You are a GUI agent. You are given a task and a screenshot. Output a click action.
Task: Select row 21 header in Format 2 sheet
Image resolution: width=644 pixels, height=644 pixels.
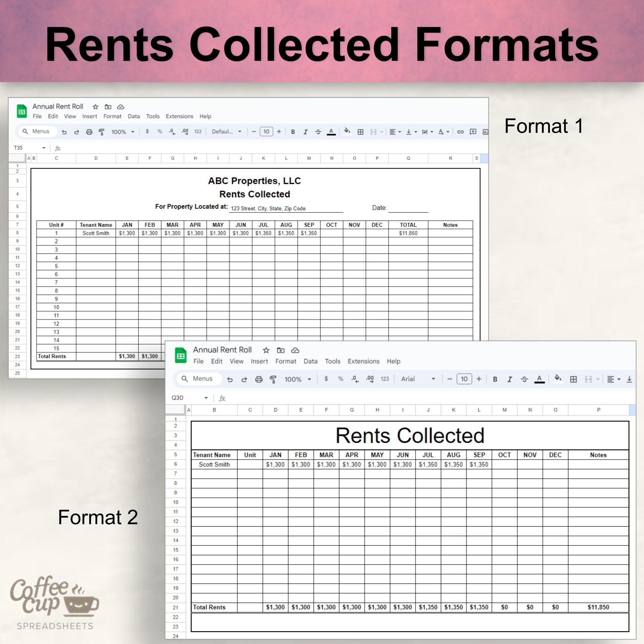tap(175, 607)
